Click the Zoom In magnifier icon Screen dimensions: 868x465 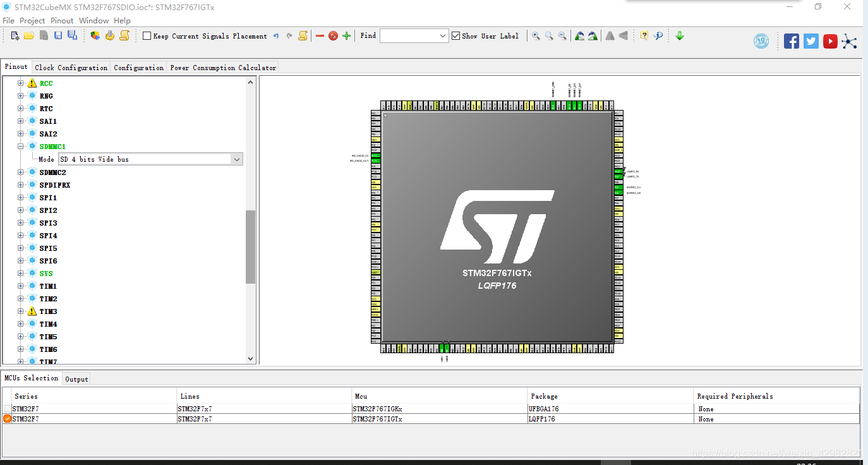click(536, 36)
